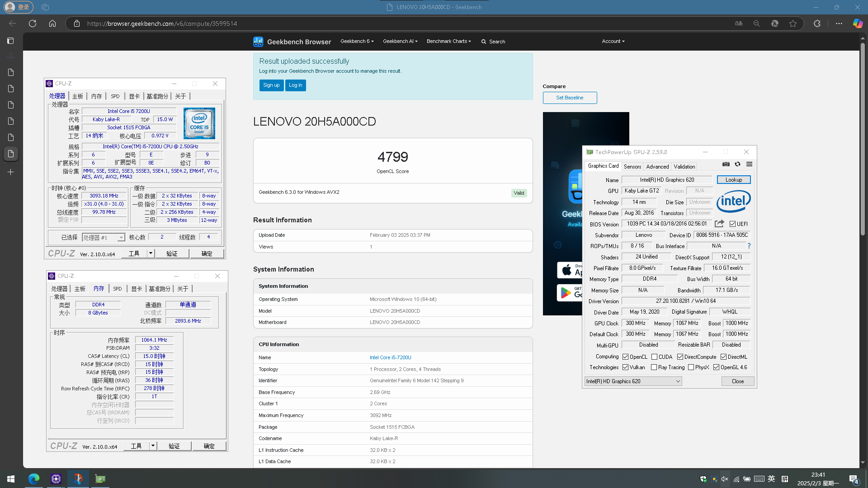Viewport: 868px width, 488px height.
Task: Click the favorites star icon
Action: coord(793,23)
